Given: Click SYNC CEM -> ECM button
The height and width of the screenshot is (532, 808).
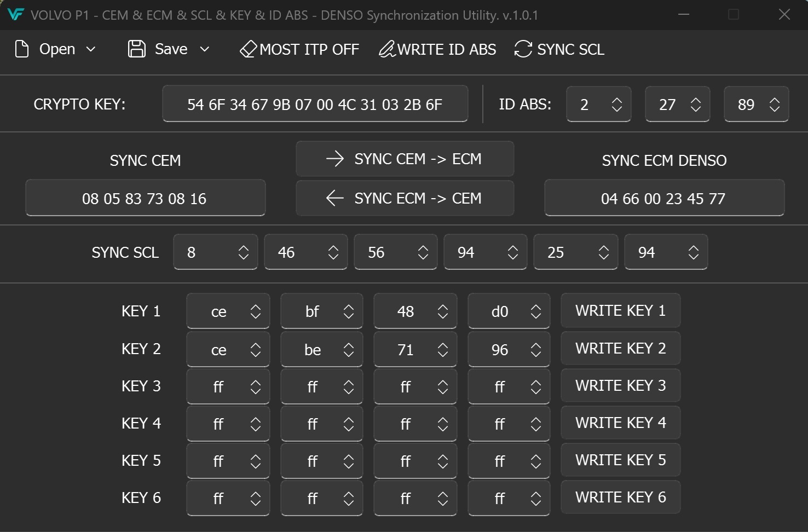Looking at the screenshot, I should [x=405, y=159].
